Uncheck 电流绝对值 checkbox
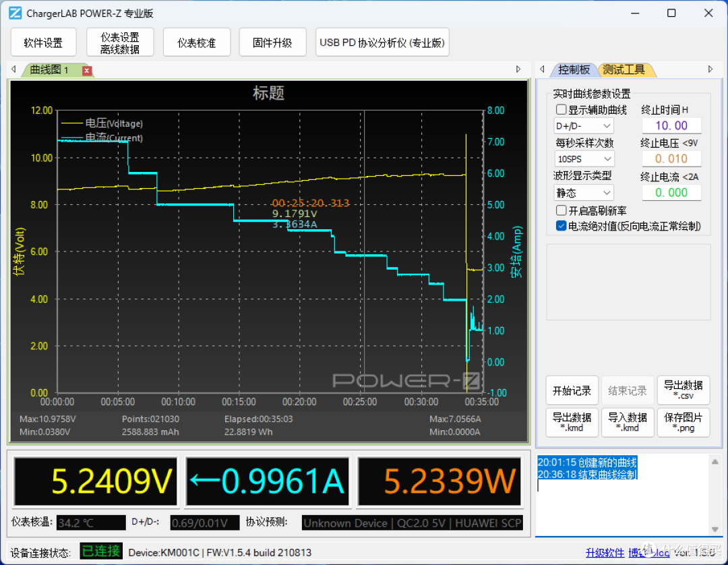 click(x=561, y=226)
